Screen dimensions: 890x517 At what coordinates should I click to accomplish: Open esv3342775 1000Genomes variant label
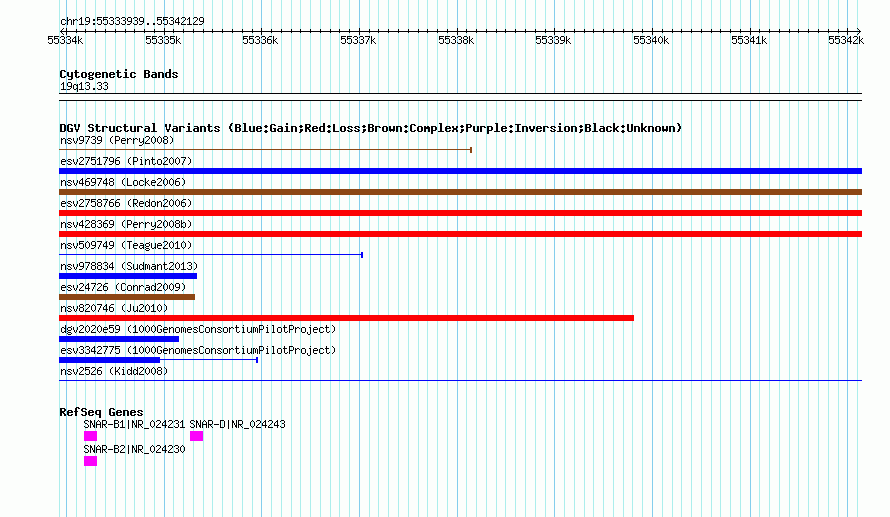pyautogui.click(x=198, y=350)
